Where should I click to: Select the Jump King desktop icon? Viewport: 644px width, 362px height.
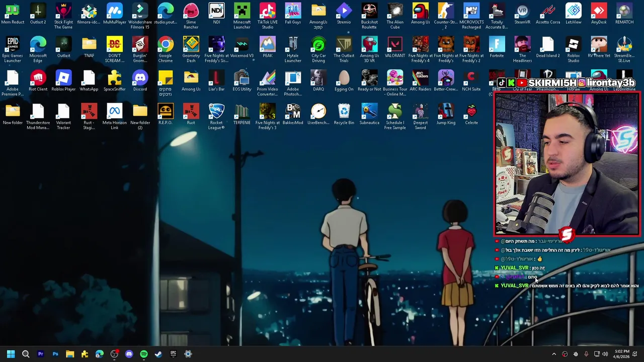point(446,114)
